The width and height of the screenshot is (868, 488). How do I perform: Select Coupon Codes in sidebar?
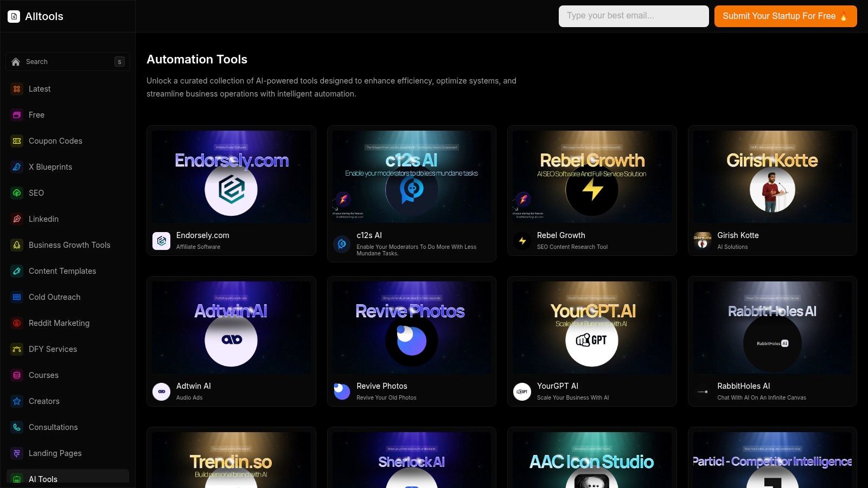tap(68, 141)
